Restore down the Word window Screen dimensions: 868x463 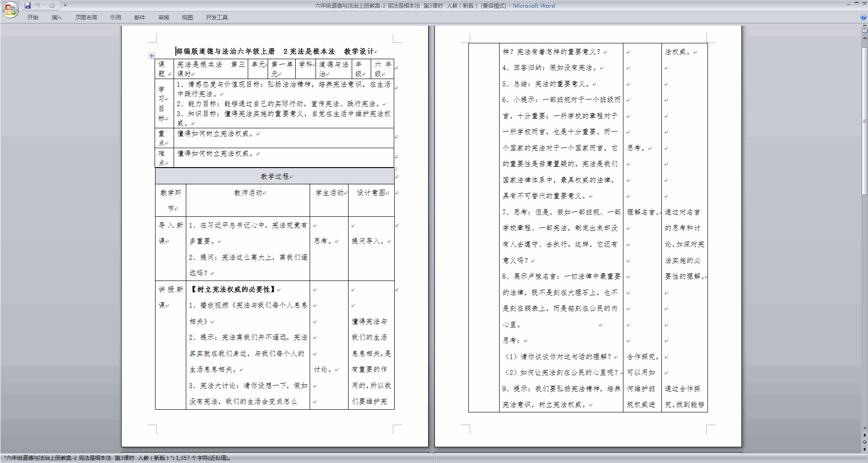pyautogui.click(x=856, y=4)
